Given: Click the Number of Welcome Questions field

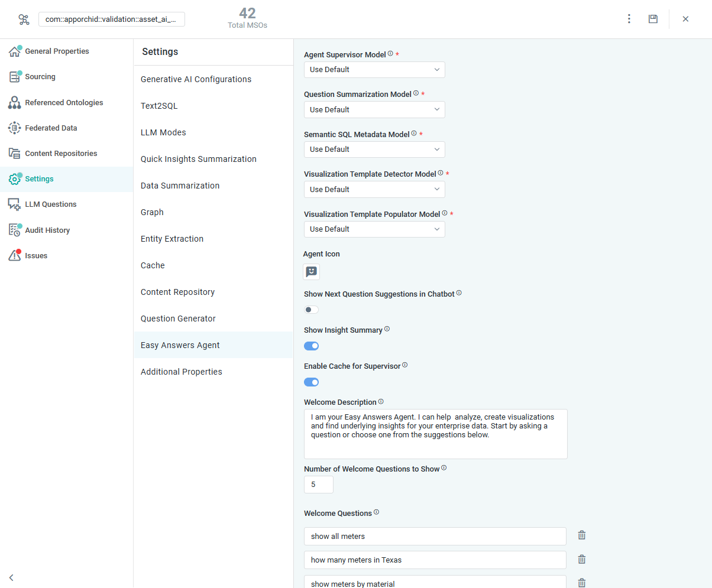Looking at the screenshot, I should (318, 485).
